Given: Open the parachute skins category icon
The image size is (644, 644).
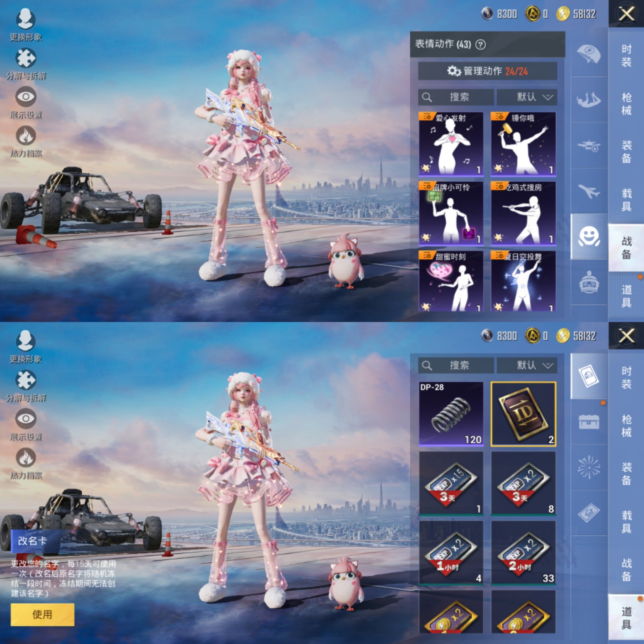Looking at the screenshot, I should 589,54.
